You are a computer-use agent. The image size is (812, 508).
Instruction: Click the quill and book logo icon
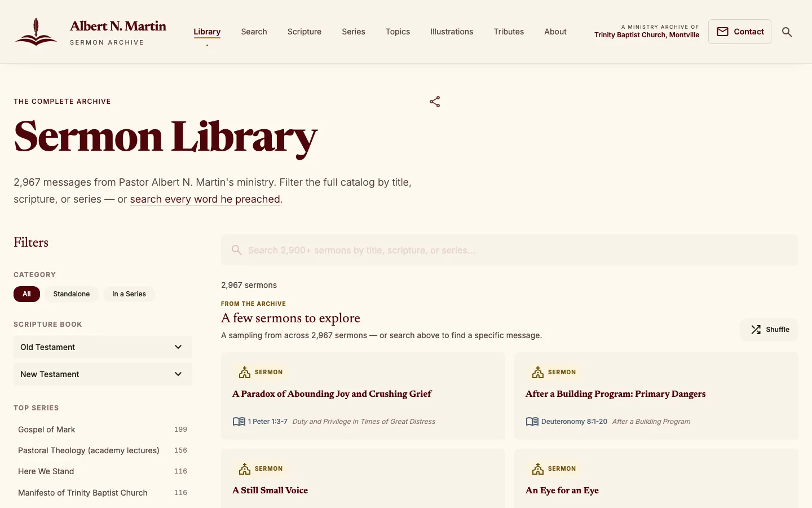(x=36, y=32)
